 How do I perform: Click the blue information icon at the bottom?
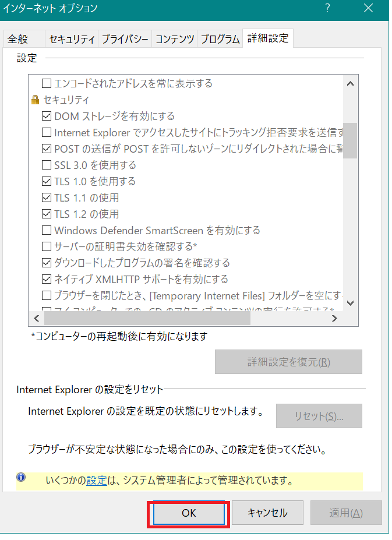pyautogui.click(x=21, y=477)
